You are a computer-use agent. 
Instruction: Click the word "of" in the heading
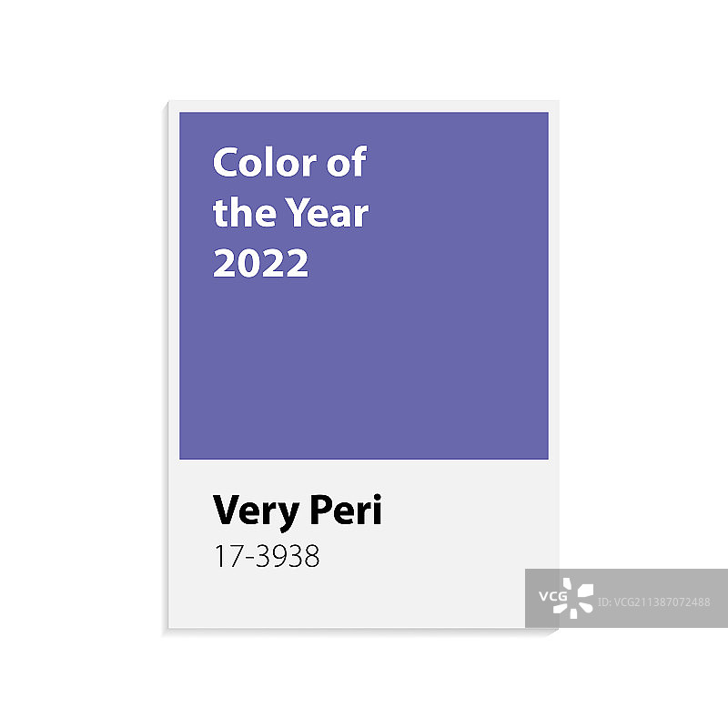click(x=346, y=163)
